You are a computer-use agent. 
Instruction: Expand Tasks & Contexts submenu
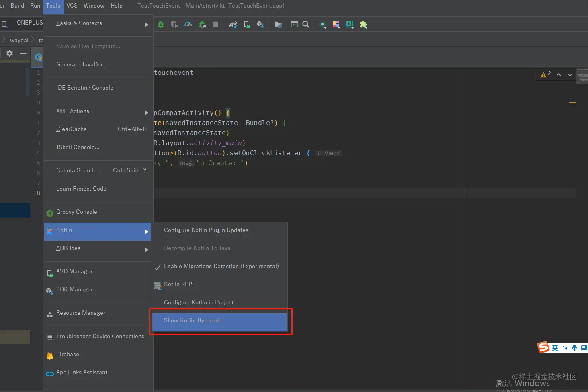pos(98,23)
